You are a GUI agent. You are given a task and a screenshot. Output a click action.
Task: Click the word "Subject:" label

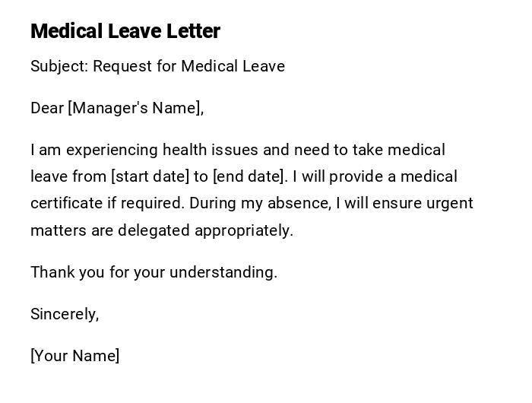click(x=59, y=66)
